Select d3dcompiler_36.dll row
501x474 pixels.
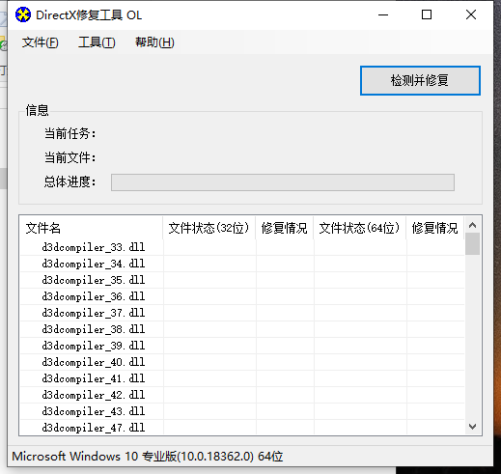tap(242, 296)
